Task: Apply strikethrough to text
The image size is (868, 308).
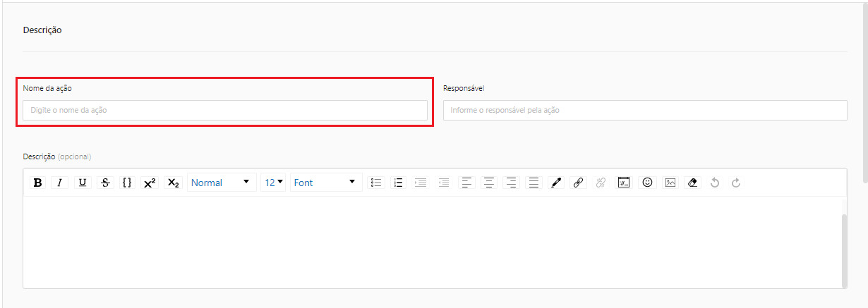Action: (x=105, y=183)
